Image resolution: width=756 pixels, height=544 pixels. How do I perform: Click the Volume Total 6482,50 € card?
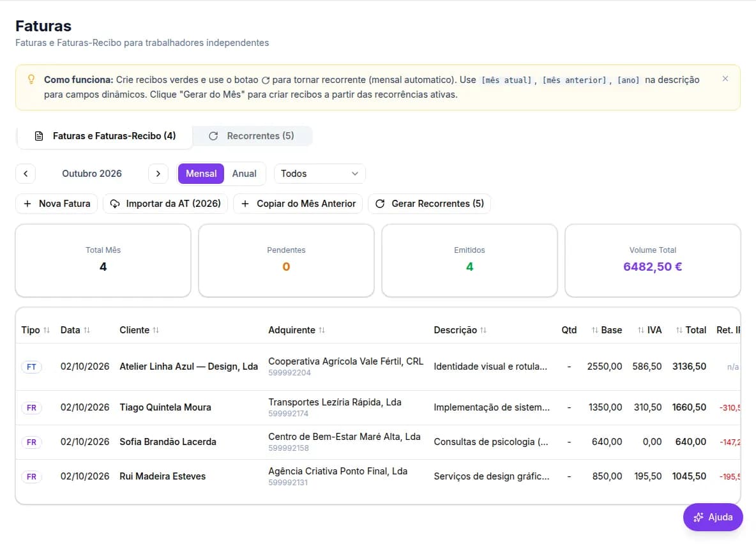point(653,261)
